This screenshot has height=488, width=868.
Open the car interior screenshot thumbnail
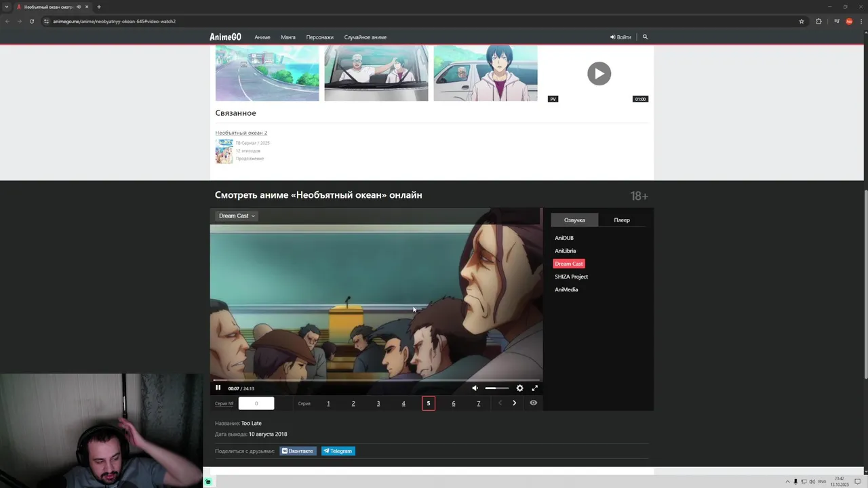(x=376, y=73)
